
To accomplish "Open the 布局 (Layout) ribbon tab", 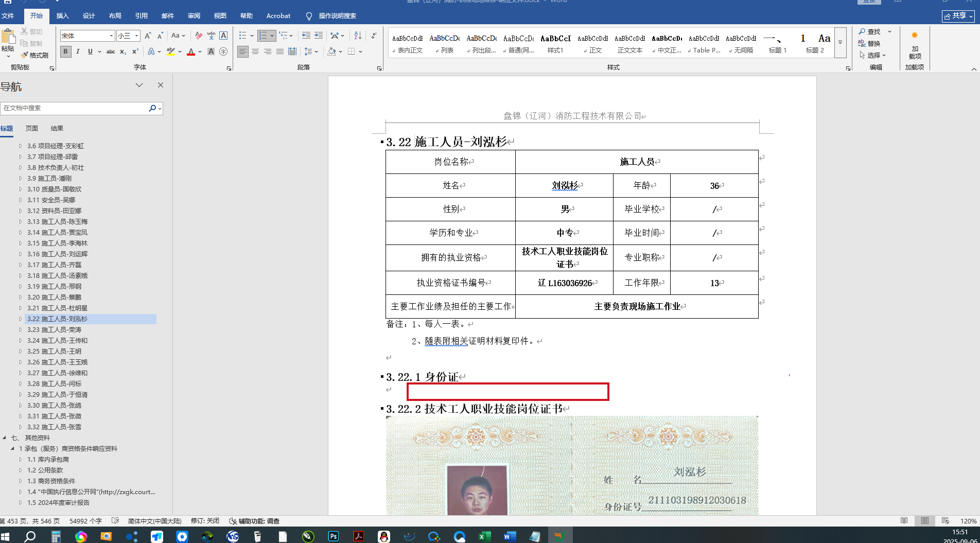I will [115, 16].
